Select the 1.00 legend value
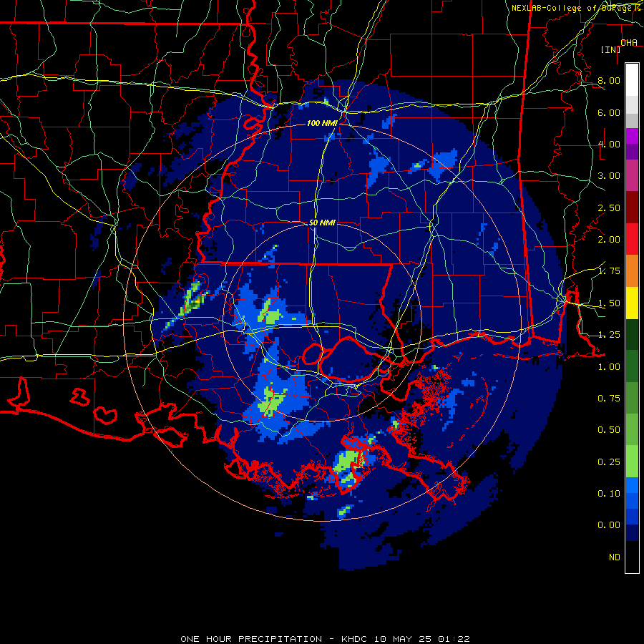Screen dimensions: 644x644 609,367
